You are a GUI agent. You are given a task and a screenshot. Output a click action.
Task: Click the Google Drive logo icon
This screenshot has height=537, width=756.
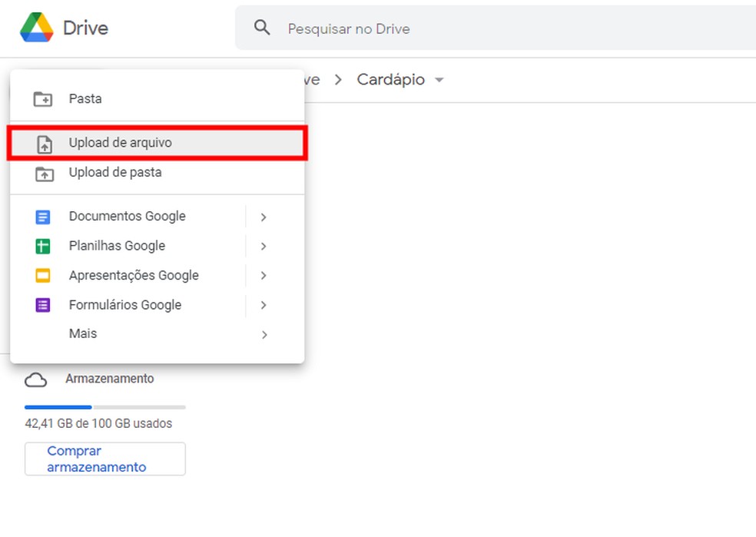(36, 28)
